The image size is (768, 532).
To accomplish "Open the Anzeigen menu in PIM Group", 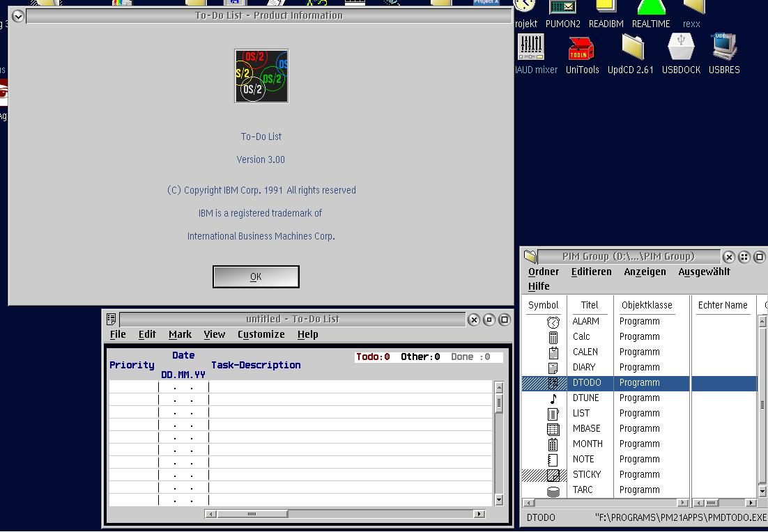I will click(645, 272).
